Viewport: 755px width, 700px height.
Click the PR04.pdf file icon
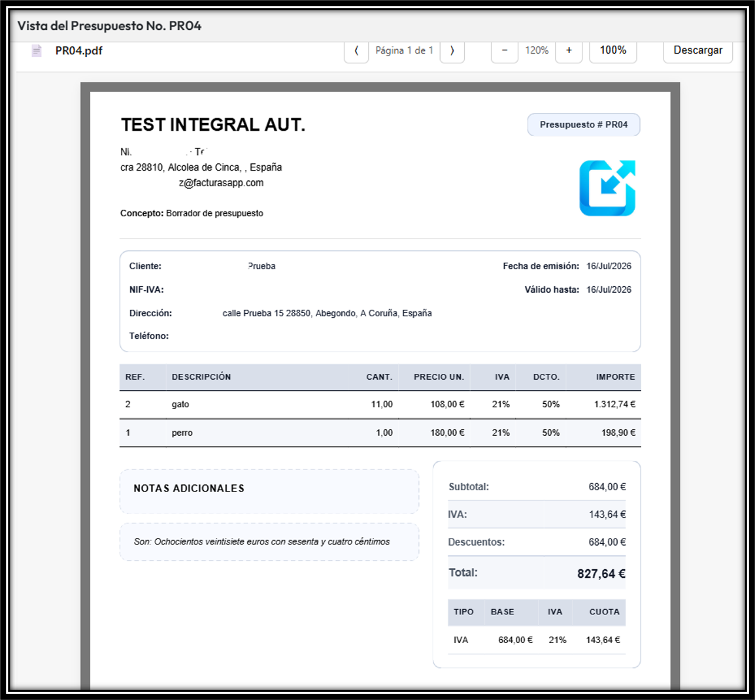[37, 50]
